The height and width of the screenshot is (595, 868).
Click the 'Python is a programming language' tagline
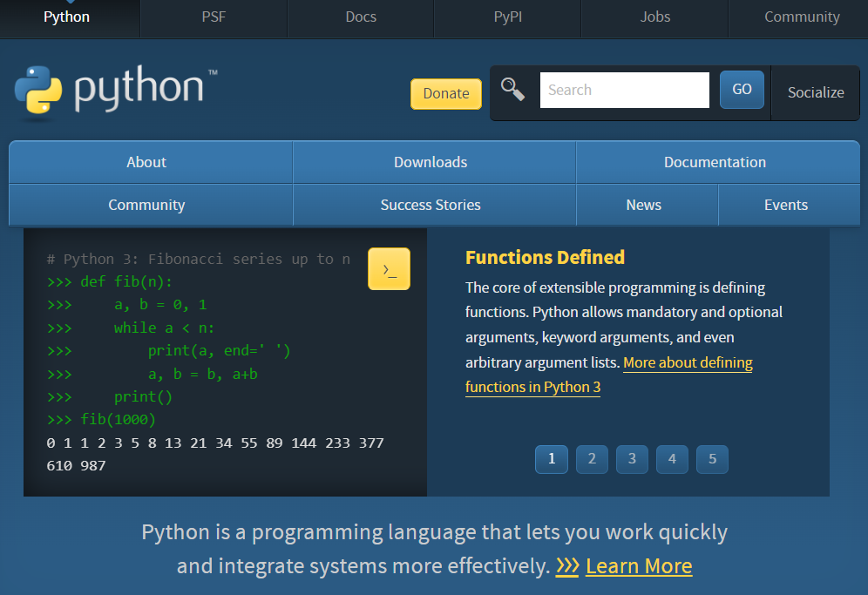(x=435, y=549)
